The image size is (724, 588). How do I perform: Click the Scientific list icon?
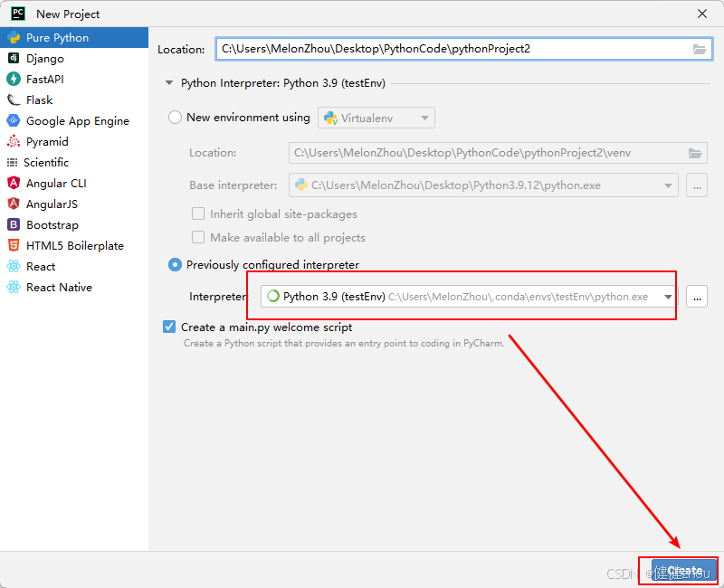coord(12,163)
